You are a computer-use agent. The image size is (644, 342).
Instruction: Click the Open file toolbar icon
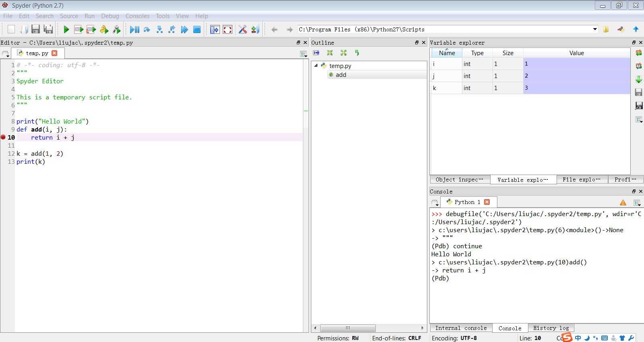[24, 29]
